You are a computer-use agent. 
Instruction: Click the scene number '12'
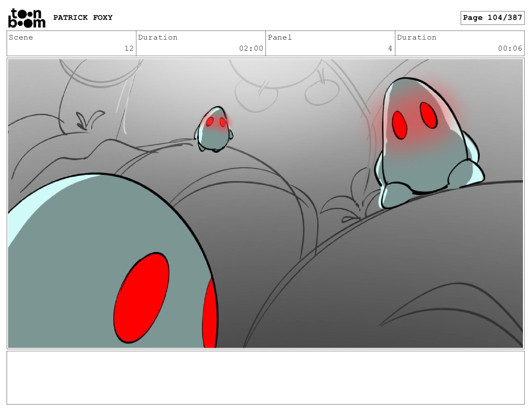(x=129, y=48)
